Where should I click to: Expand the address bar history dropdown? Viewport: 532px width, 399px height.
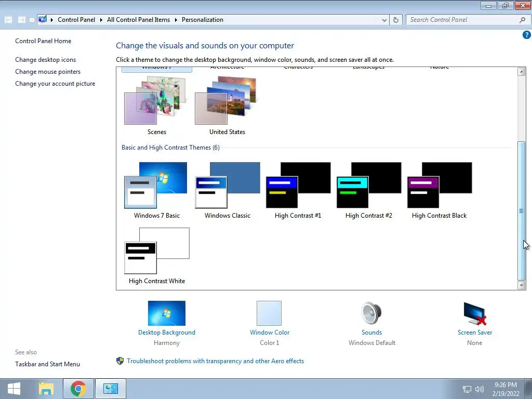tap(384, 20)
